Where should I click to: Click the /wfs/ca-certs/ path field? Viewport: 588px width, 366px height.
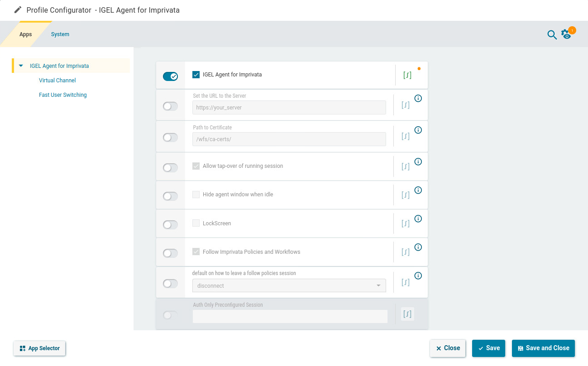(289, 139)
